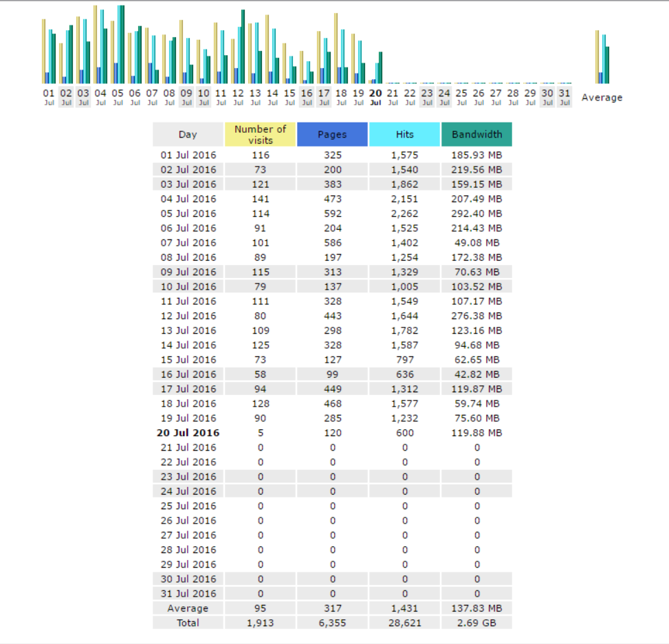Select the '01 Jul' chart axis label

point(49,97)
